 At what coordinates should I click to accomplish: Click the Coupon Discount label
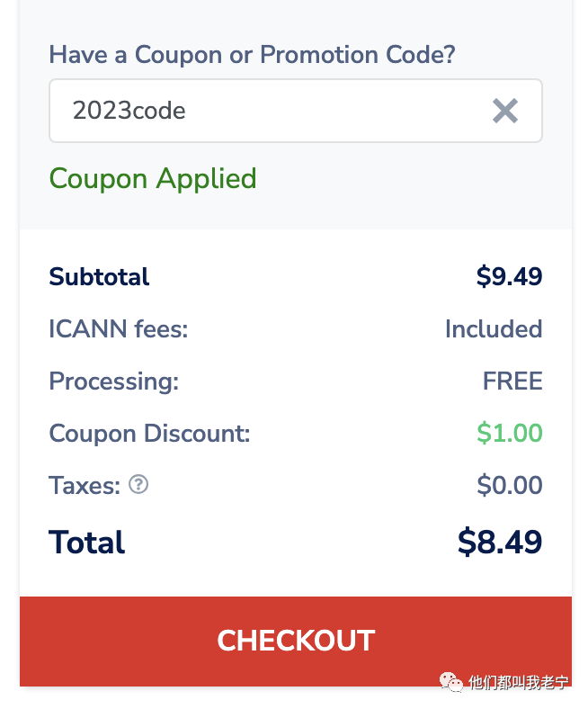point(149,434)
